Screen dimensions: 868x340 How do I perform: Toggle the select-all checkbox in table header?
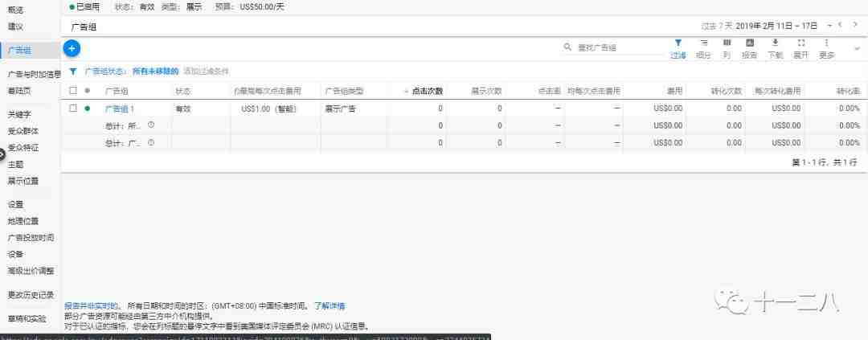coord(73,91)
